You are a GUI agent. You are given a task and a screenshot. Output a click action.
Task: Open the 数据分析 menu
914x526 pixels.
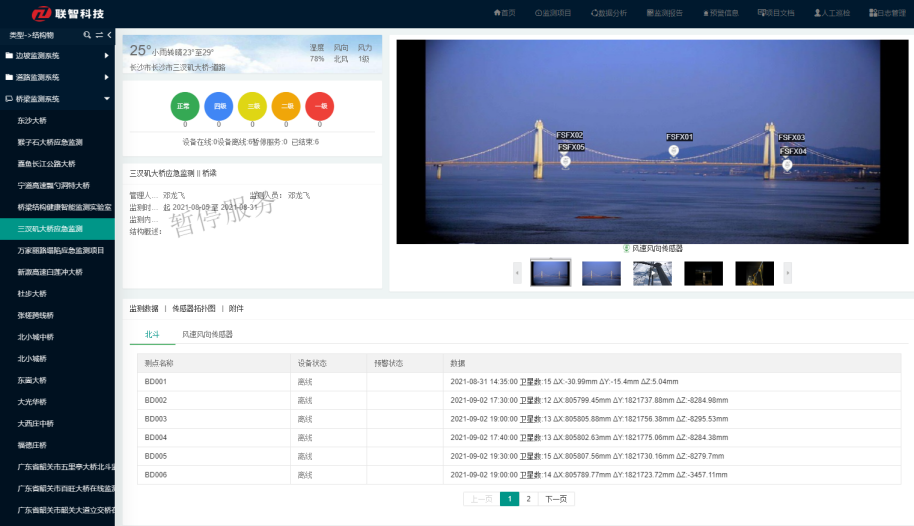(x=609, y=13)
